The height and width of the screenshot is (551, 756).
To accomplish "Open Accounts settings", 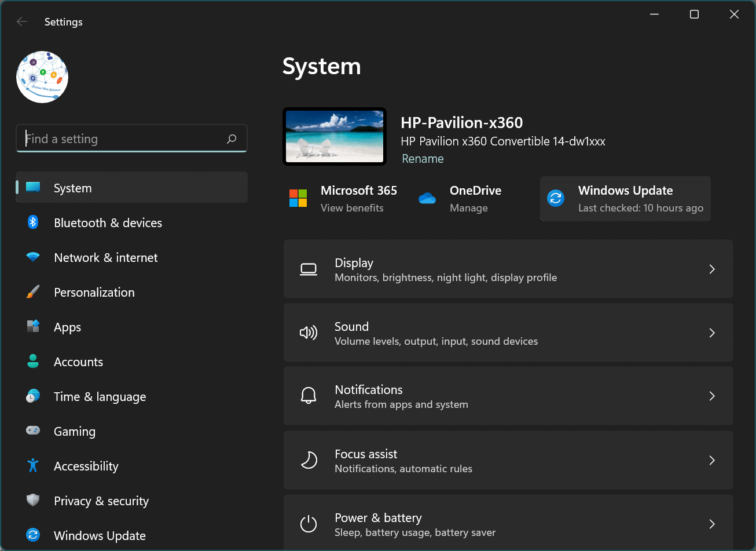I will pos(131,362).
